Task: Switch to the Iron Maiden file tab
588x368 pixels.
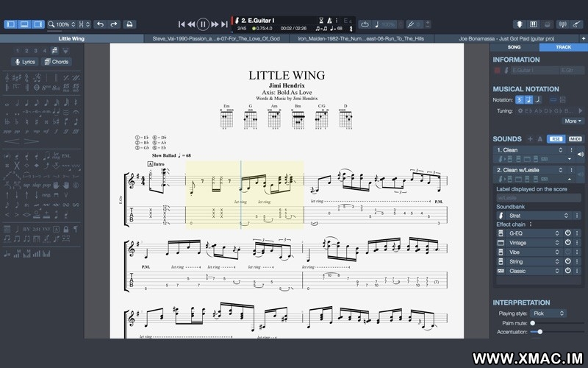Action: (x=361, y=38)
